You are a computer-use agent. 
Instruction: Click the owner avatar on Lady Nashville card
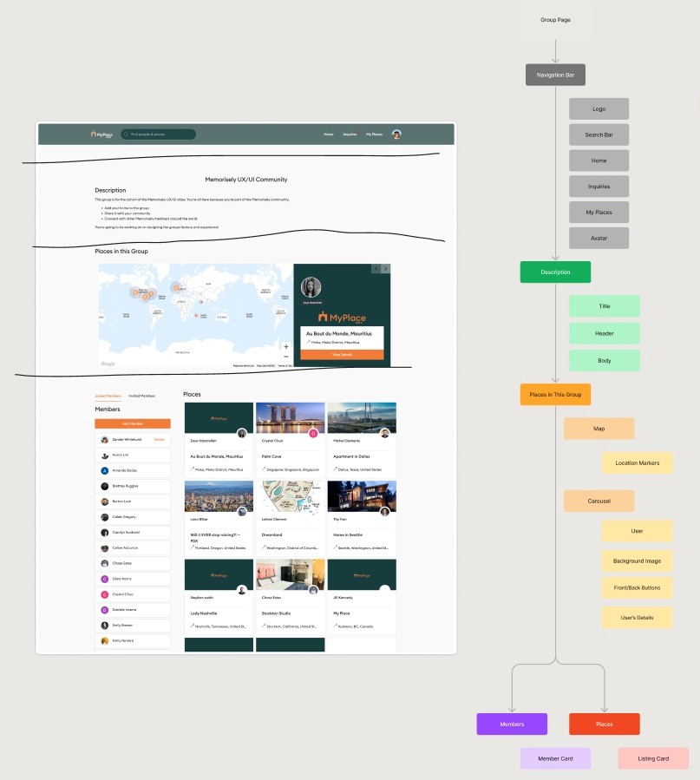pyautogui.click(x=242, y=590)
